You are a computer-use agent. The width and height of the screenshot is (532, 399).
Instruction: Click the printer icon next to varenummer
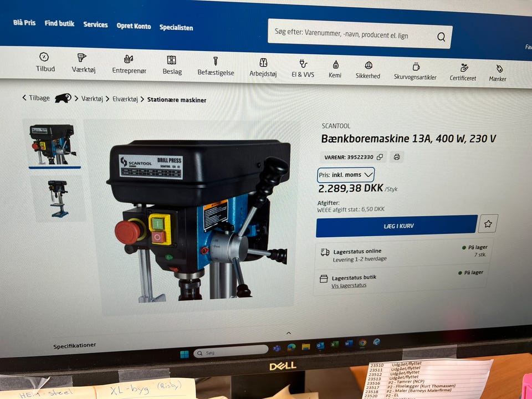click(x=397, y=157)
